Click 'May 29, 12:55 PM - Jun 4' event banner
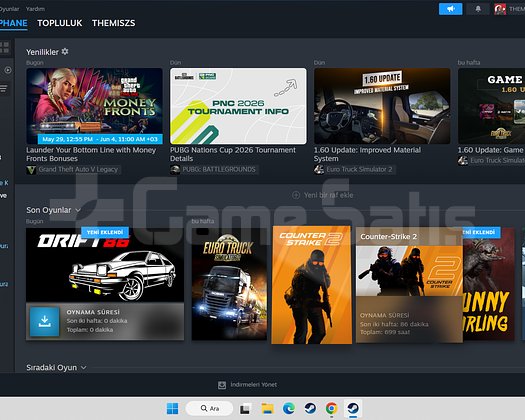The height and width of the screenshot is (420, 525). pyautogui.click(x=100, y=139)
